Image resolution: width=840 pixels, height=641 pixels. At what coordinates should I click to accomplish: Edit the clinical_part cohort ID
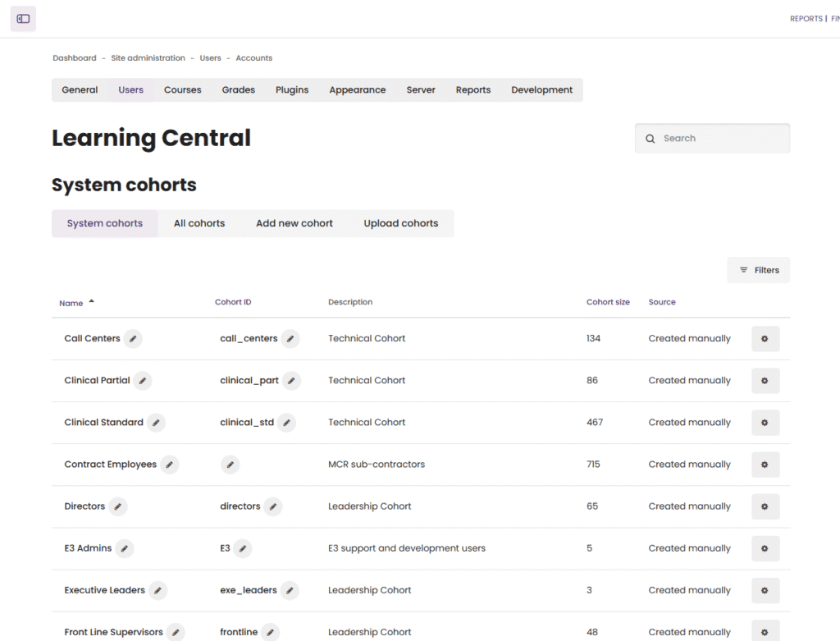click(291, 381)
